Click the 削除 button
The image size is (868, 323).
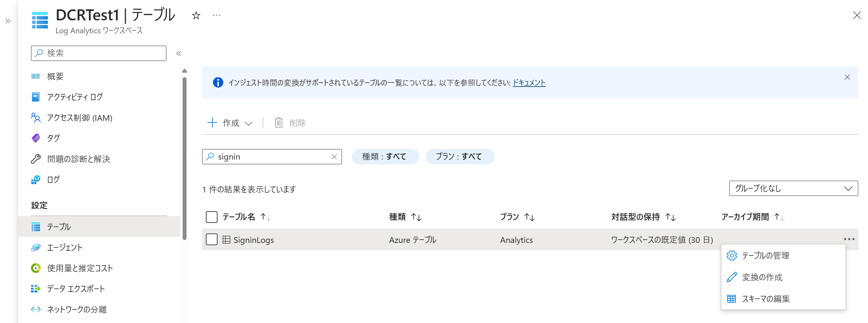pyautogui.click(x=290, y=123)
